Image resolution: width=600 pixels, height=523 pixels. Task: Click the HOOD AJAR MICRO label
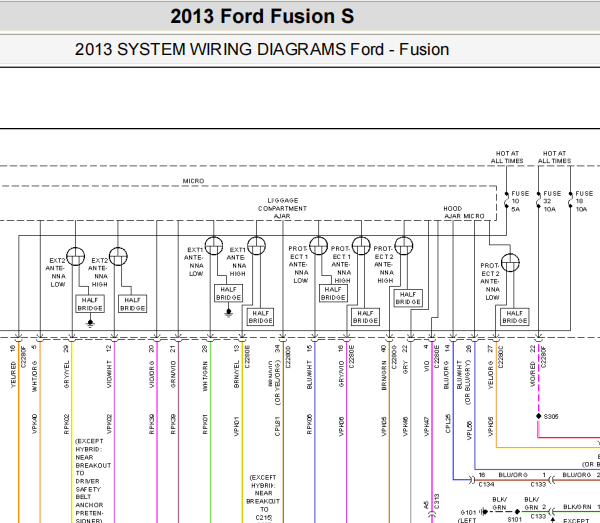[x=464, y=212]
